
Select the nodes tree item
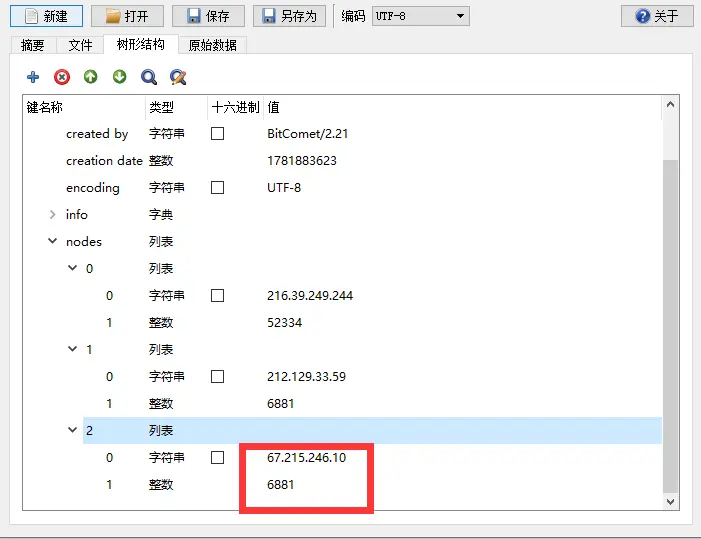pos(84,242)
